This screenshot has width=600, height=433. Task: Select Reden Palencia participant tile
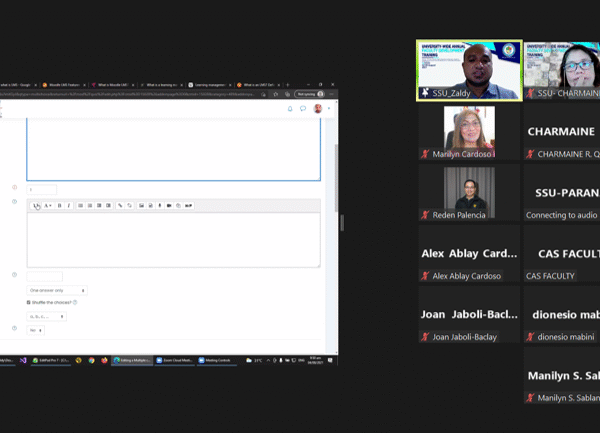469,192
